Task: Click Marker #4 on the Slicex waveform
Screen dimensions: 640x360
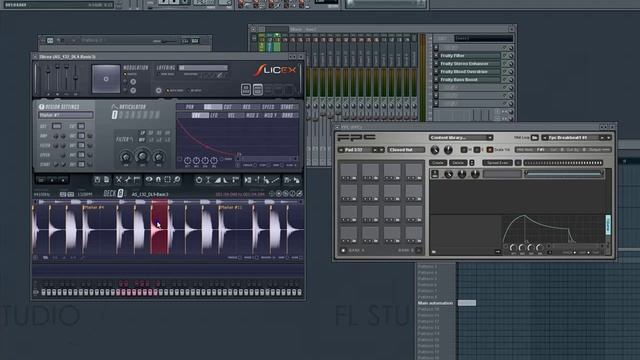Action: click(93, 207)
